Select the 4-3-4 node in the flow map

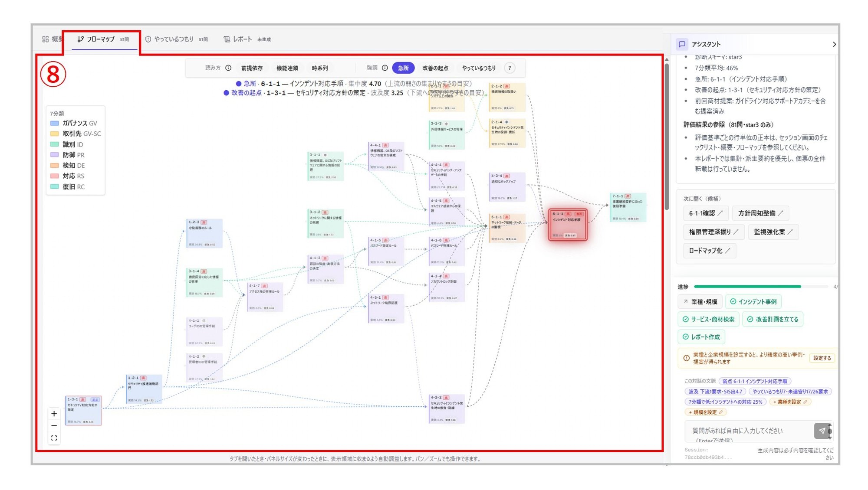click(x=507, y=187)
